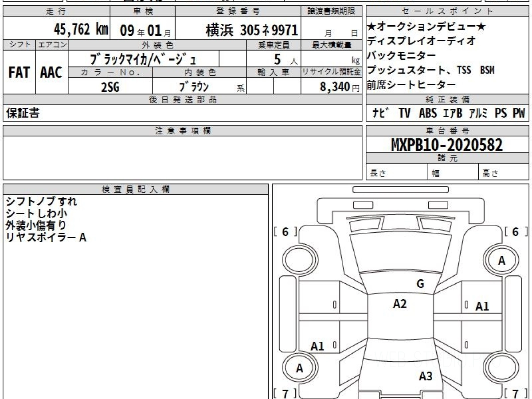532x399 pixels.
Task: Select the 譲渡書類期限 header
Action: [x=331, y=12]
